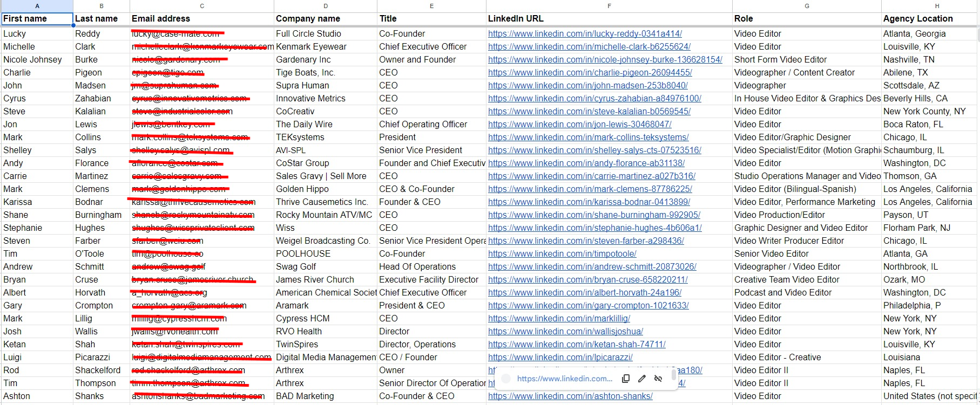Click the "Videographer / Content Creator" cell
This screenshot has width=980, height=405.
click(x=807, y=72)
